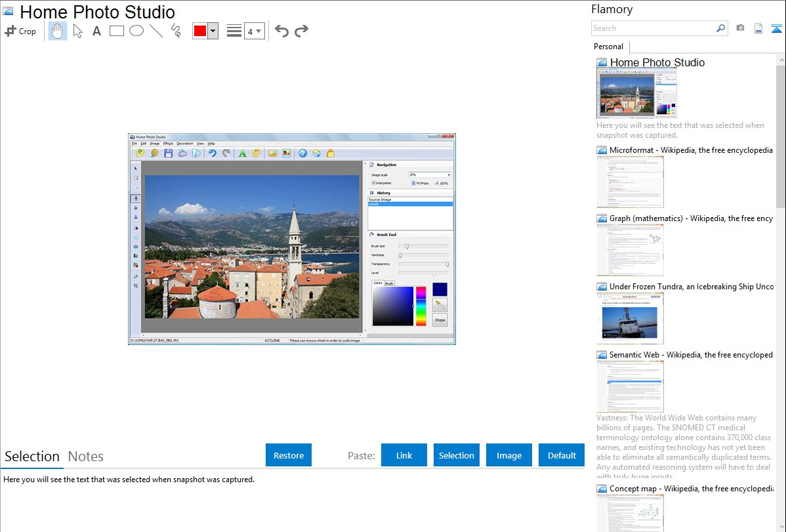Open Microformat - Wikipedia snapshot title
Viewport: 786px width, 532px height.
point(691,150)
